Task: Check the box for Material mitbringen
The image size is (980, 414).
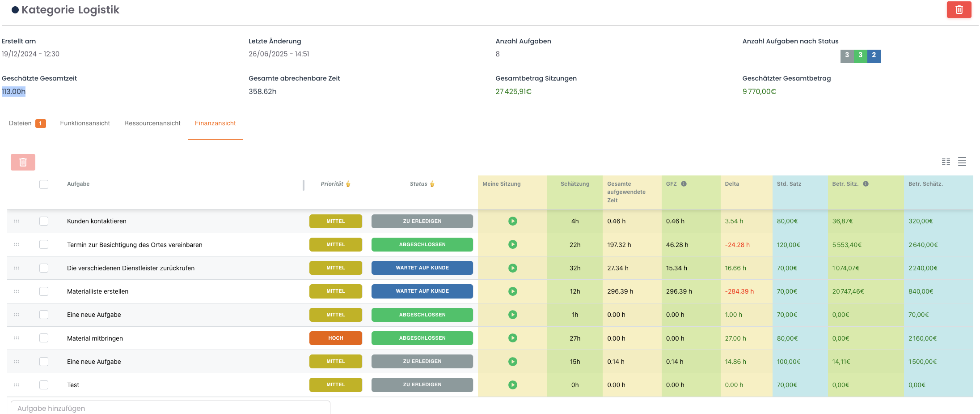Action: pyautogui.click(x=44, y=338)
